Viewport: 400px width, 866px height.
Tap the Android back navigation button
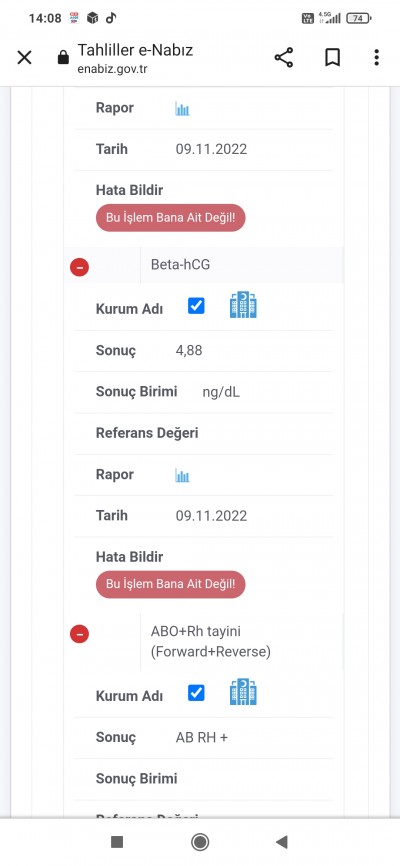click(282, 842)
